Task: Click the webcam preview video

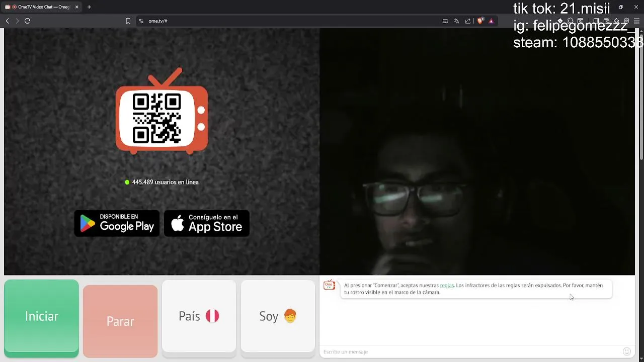Action: pos(477,152)
